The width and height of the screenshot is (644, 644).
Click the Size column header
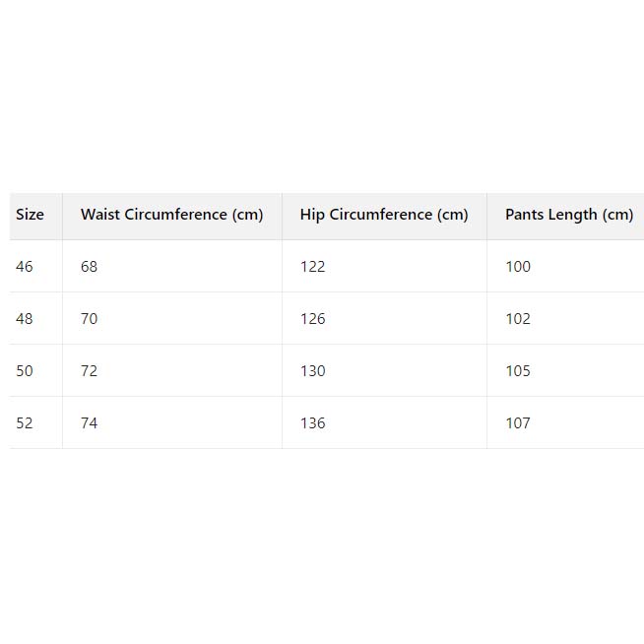tap(31, 215)
